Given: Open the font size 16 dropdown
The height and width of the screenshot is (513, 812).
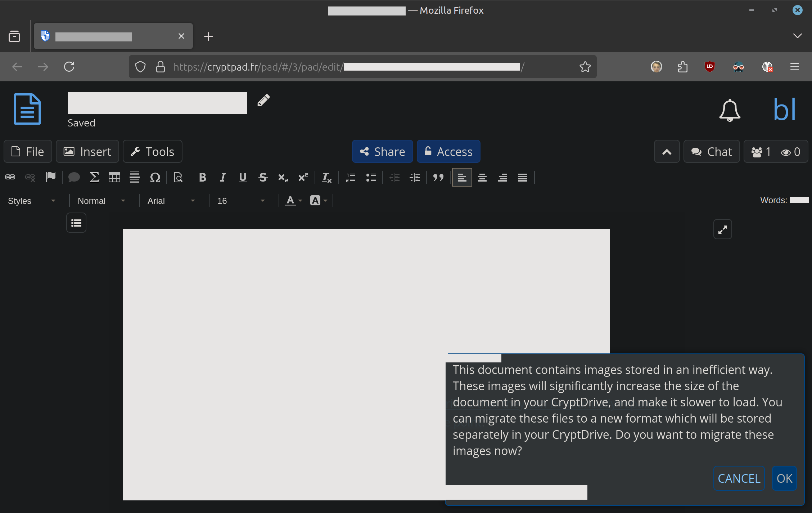Looking at the screenshot, I should pos(241,201).
